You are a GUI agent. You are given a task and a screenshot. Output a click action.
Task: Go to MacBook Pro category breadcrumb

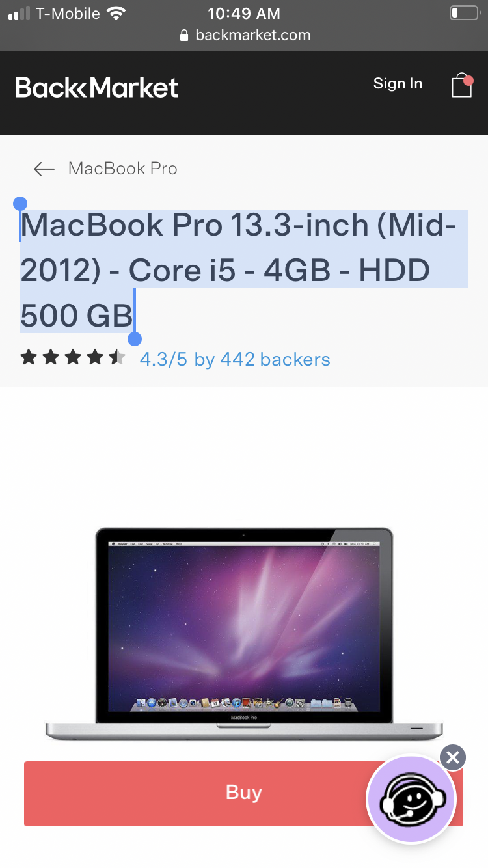pyautogui.click(x=122, y=169)
